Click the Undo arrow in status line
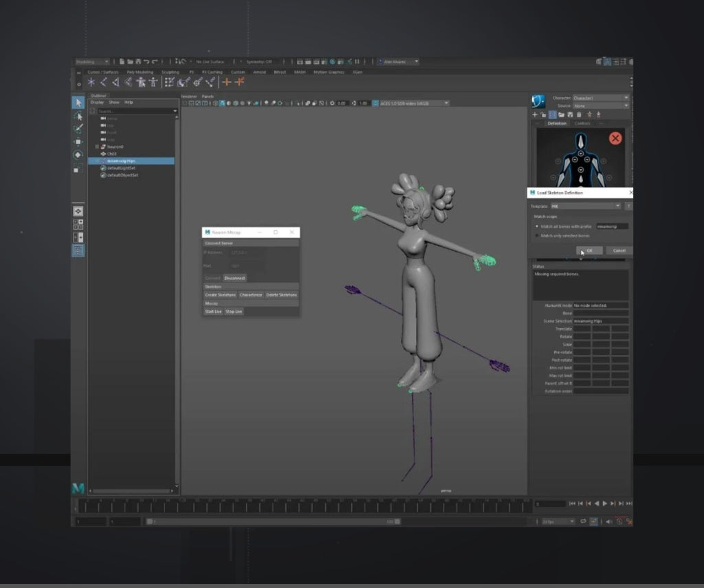Screen dimensions: 704x588 146,61
